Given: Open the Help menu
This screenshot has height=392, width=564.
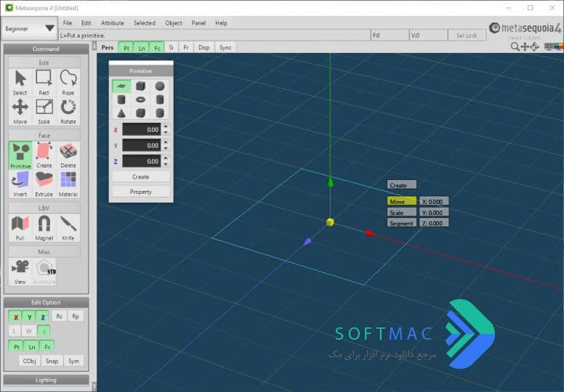Looking at the screenshot, I should pos(221,23).
